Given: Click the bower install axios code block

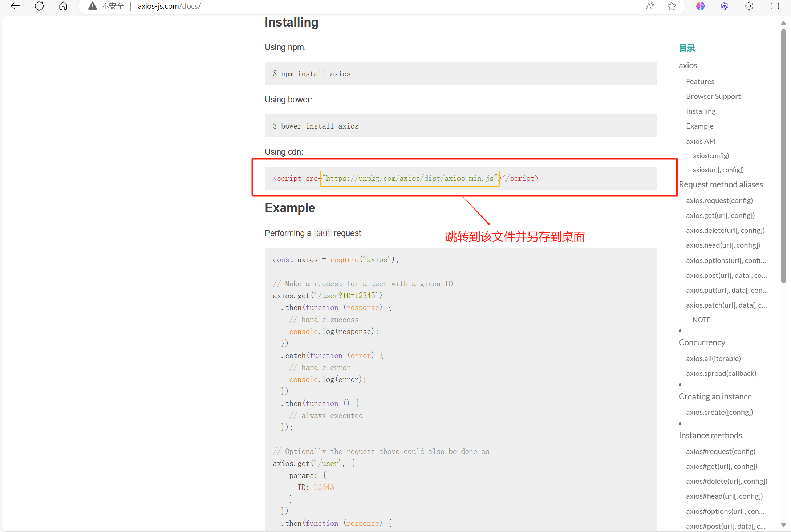Looking at the screenshot, I should [461, 126].
